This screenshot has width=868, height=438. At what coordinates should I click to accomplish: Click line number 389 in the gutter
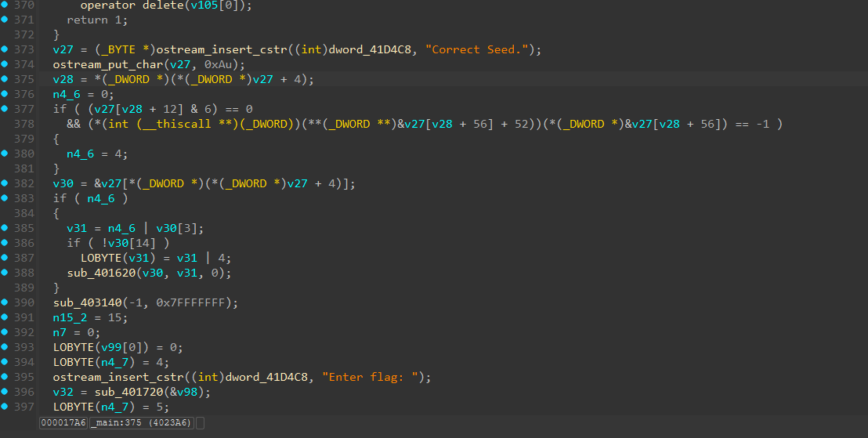point(24,288)
